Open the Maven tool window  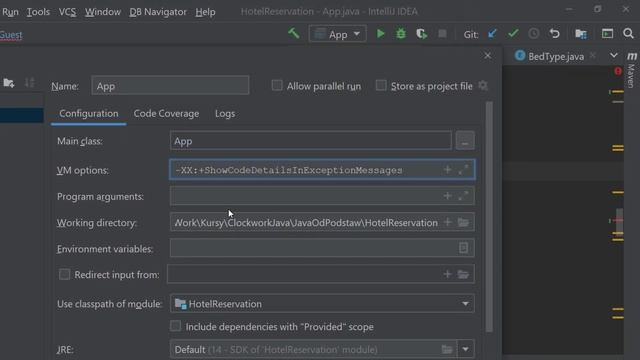click(631, 69)
